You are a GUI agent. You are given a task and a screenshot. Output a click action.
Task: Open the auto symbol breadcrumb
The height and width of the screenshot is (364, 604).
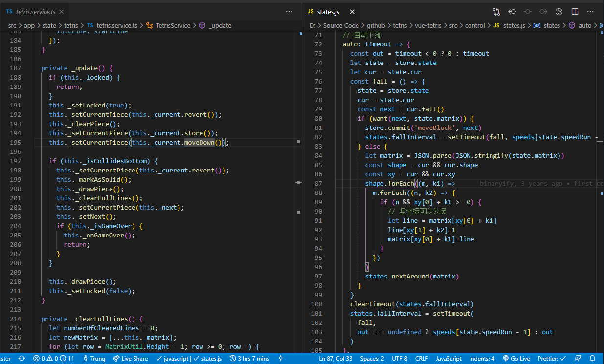tap(580, 25)
